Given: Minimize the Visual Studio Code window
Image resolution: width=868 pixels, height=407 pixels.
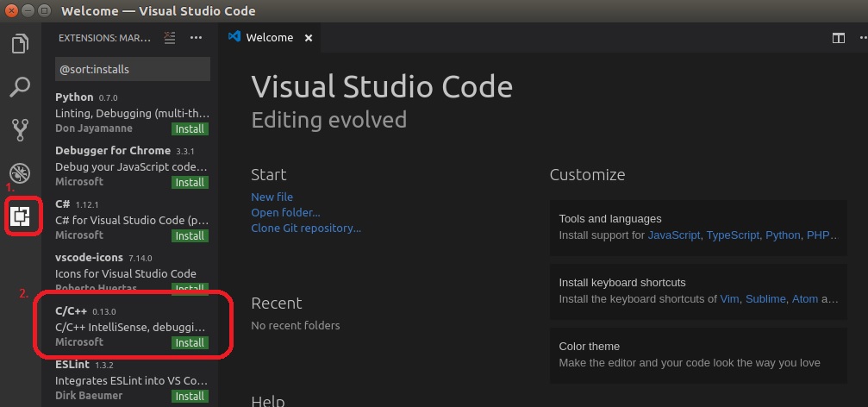Looking at the screenshot, I should (x=28, y=10).
